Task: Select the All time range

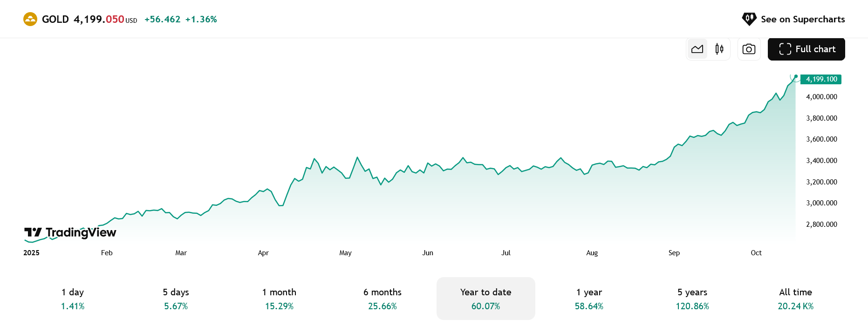Action: click(796, 299)
